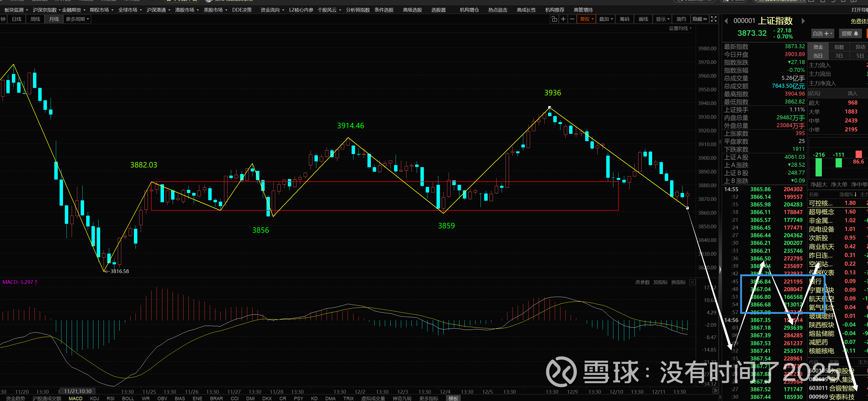
Task: Go to next stock with right arrow
Action: [x=803, y=21]
